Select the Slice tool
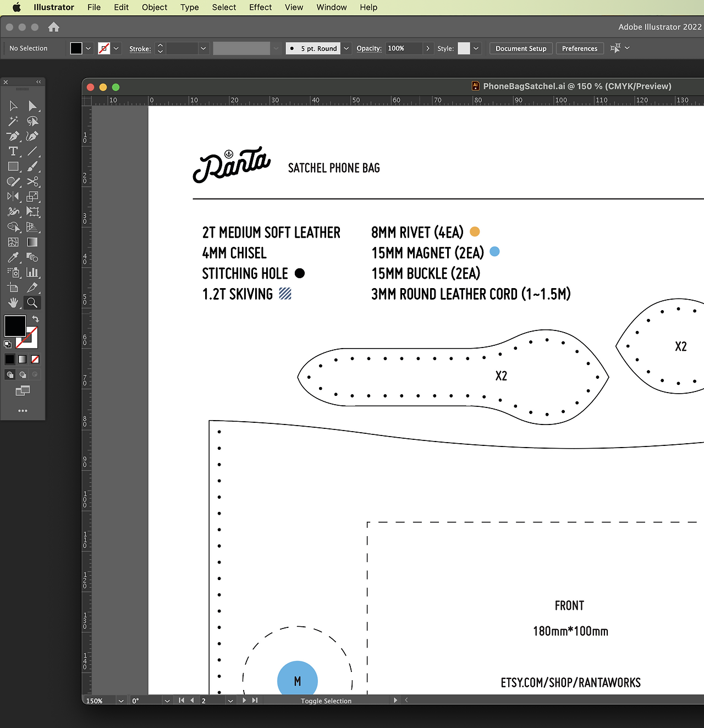This screenshot has width=704, height=728. [32, 288]
